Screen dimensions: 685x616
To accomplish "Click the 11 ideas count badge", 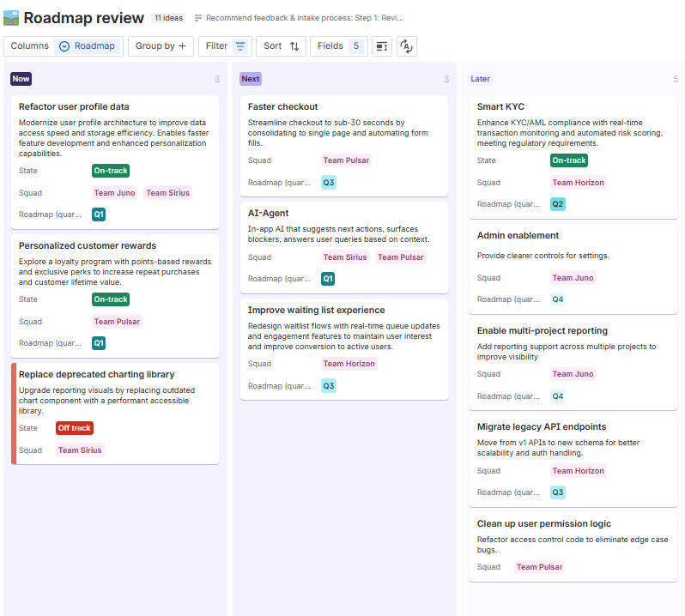I will point(168,18).
